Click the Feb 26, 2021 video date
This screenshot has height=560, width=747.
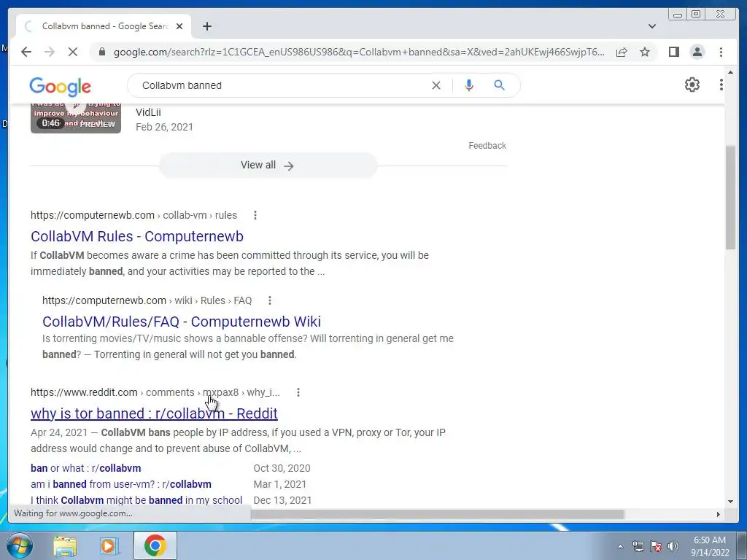164,127
